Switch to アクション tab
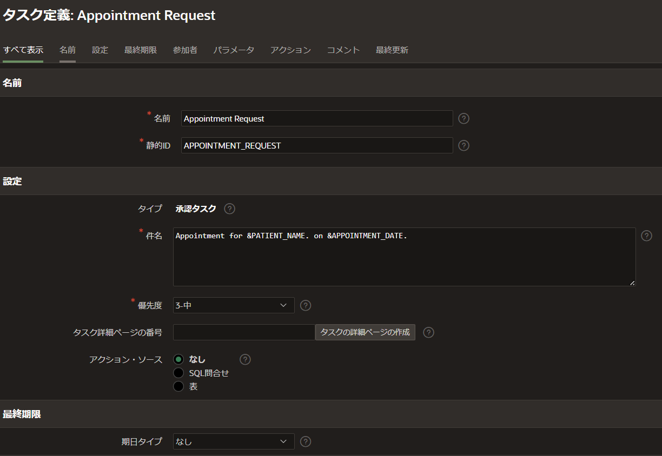 coord(290,50)
